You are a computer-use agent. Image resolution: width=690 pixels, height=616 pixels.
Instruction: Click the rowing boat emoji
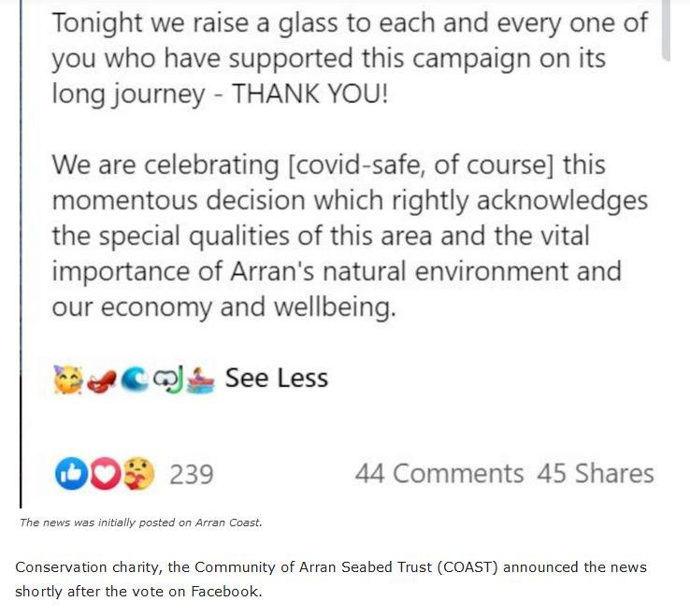(x=201, y=379)
